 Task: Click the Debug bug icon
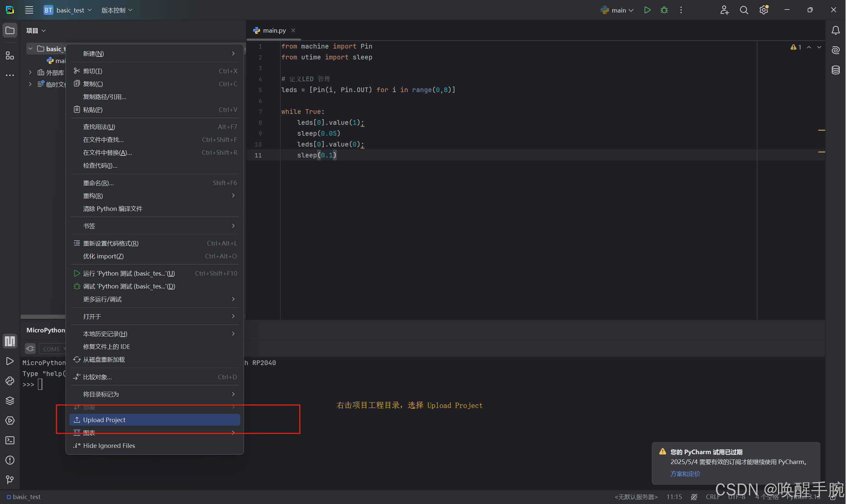(x=664, y=10)
